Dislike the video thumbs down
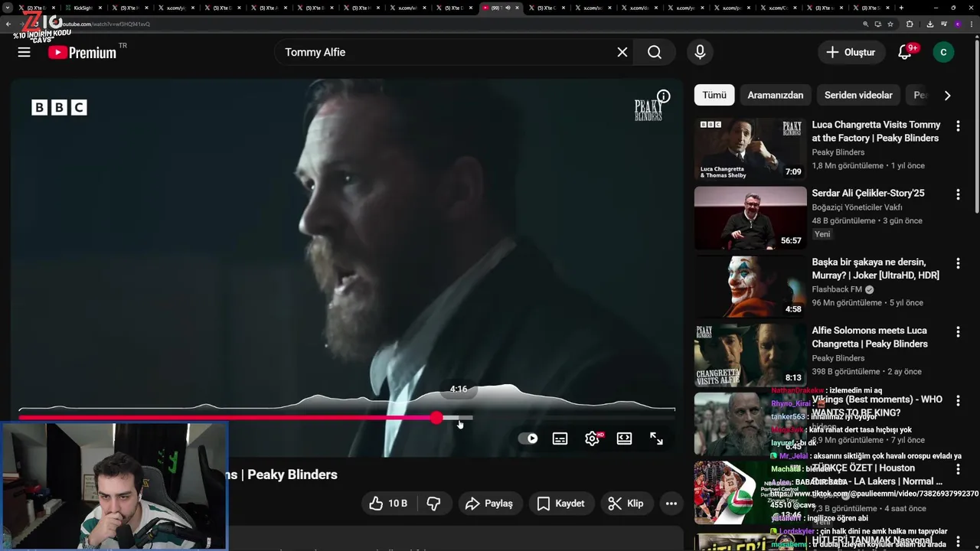980x551 pixels. (433, 504)
